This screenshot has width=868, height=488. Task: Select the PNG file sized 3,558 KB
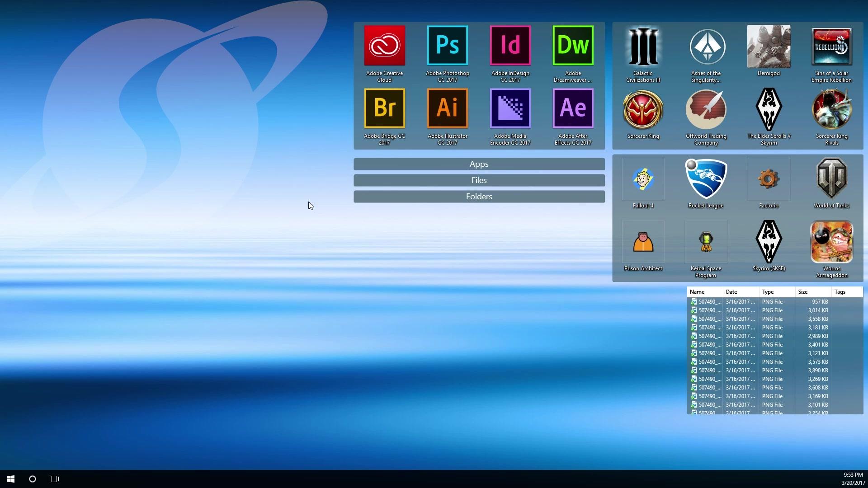pyautogui.click(x=775, y=319)
